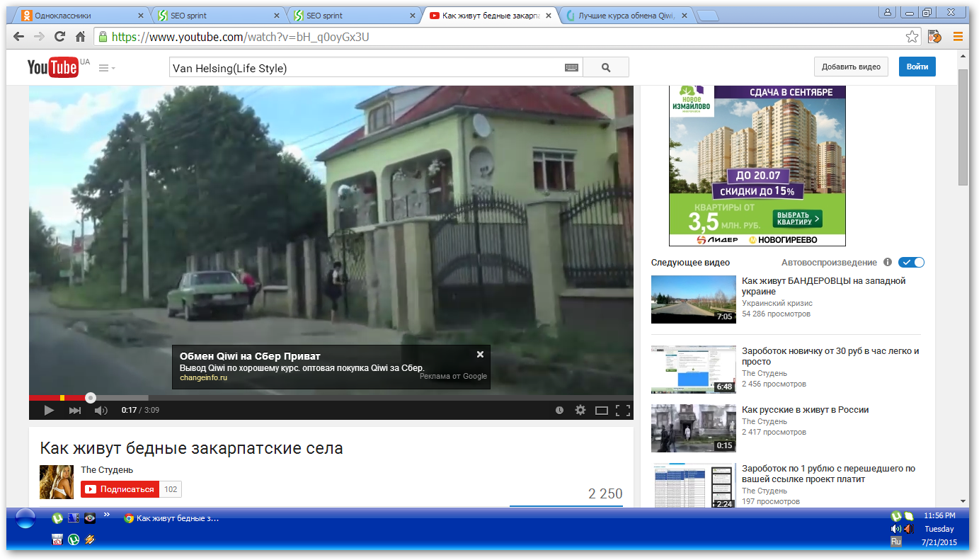
Task: Open thumbnail of 7:05 suggested video
Action: (694, 299)
